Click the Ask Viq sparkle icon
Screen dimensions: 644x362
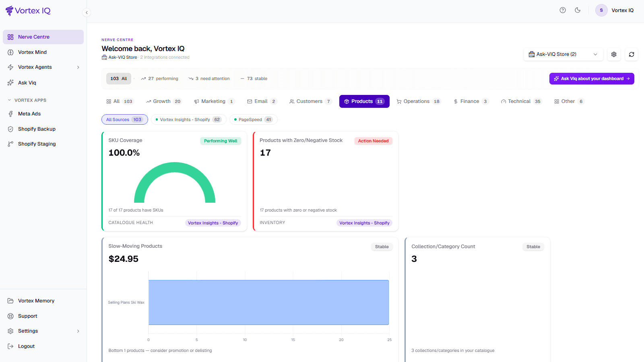click(10, 83)
